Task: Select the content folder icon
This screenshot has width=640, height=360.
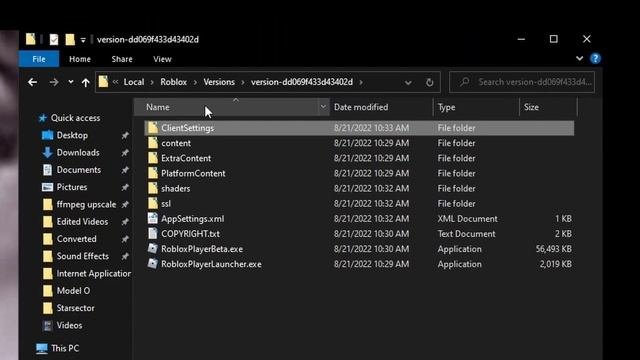Action: pyautogui.click(x=153, y=143)
